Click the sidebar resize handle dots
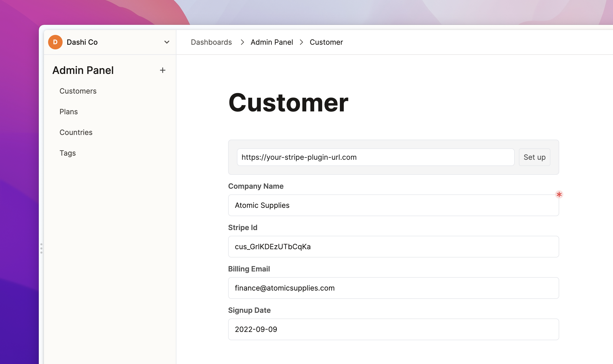The image size is (613, 364). tap(41, 248)
